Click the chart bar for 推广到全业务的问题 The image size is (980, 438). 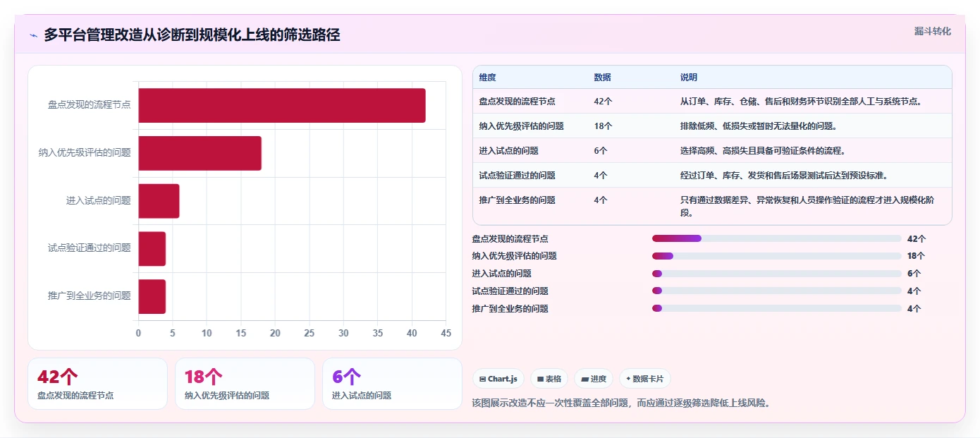pyautogui.click(x=152, y=296)
